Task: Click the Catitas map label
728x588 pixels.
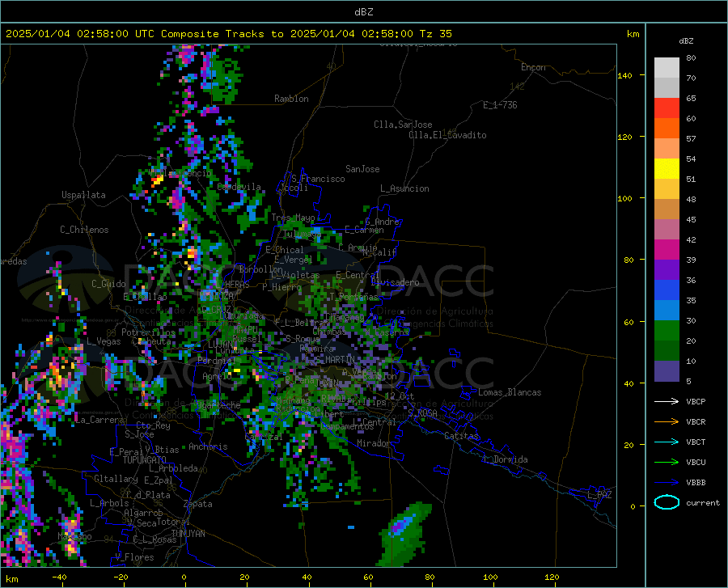Action: pyautogui.click(x=461, y=436)
